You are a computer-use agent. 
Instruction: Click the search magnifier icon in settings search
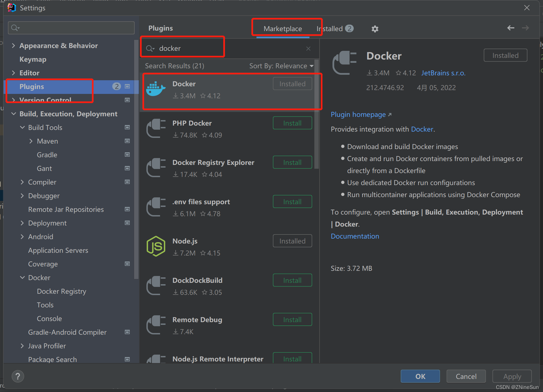(x=15, y=28)
